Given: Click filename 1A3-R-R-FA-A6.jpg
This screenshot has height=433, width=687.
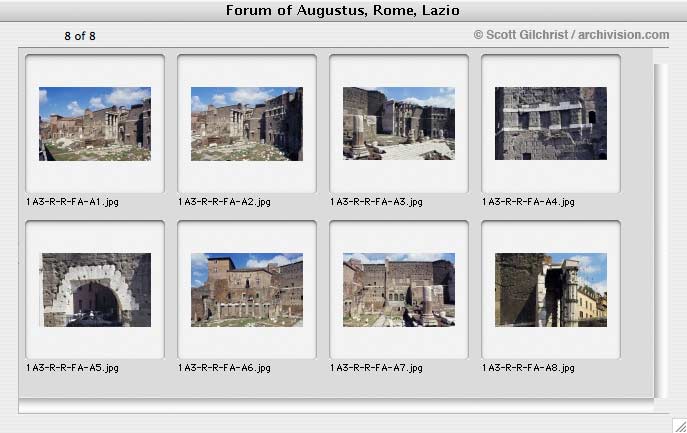Looking at the screenshot, I should tap(224, 368).
